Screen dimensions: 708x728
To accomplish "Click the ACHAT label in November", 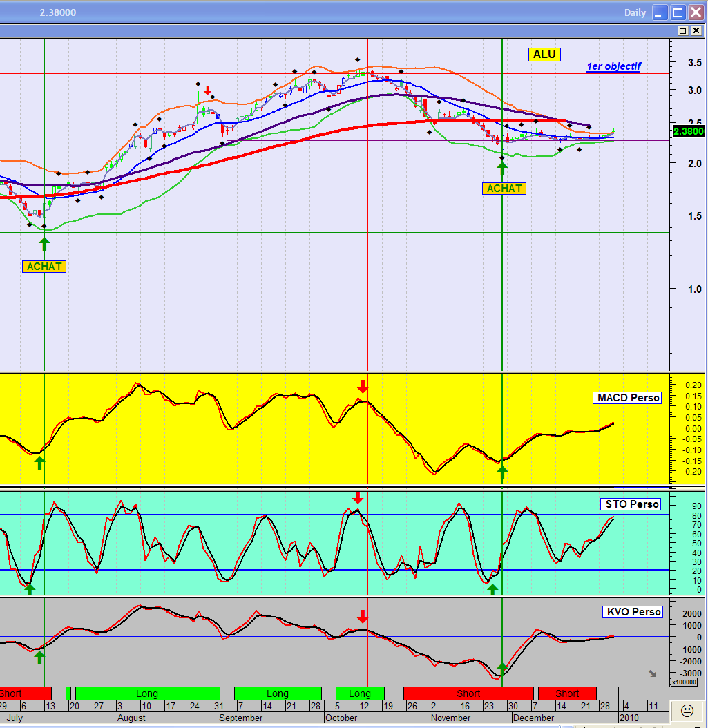I will [x=504, y=189].
